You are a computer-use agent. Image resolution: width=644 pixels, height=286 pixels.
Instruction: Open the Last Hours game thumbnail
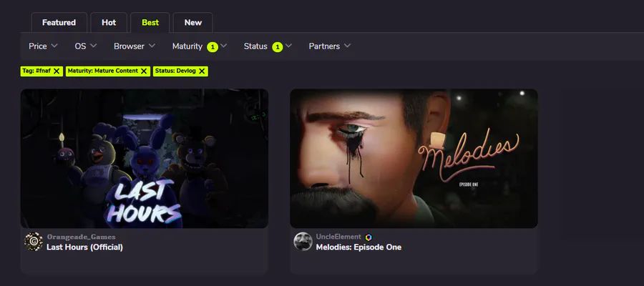(144, 159)
